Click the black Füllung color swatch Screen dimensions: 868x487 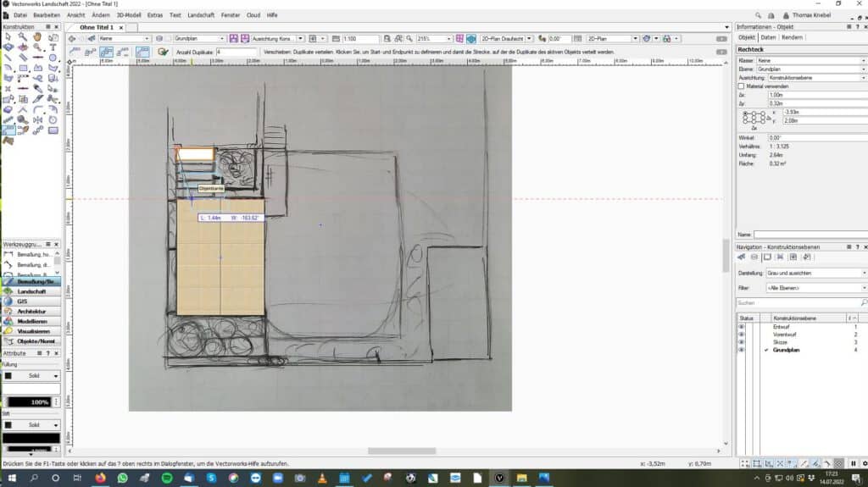8,375
